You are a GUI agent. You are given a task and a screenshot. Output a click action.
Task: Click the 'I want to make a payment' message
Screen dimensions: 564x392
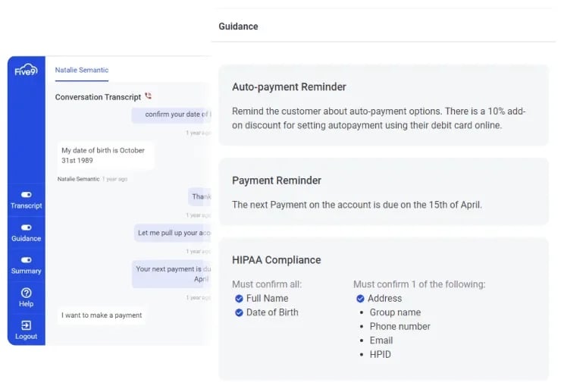(x=102, y=315)
